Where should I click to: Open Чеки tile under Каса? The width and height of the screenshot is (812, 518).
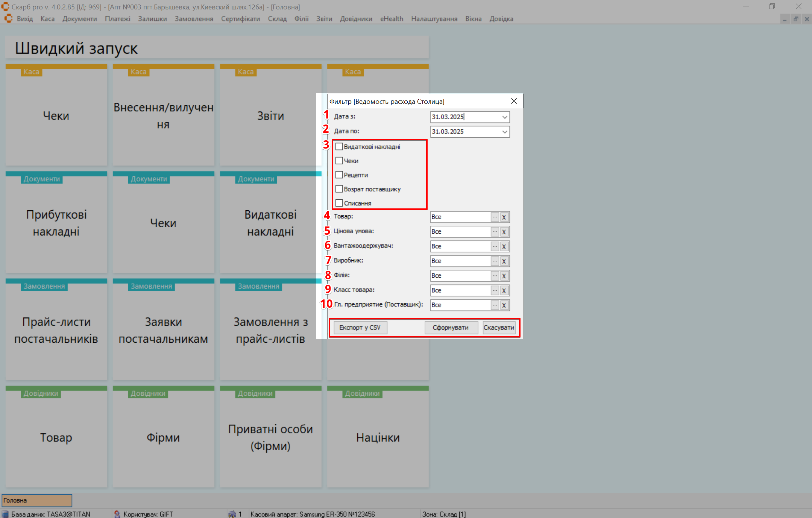click(x=56, y=115)
